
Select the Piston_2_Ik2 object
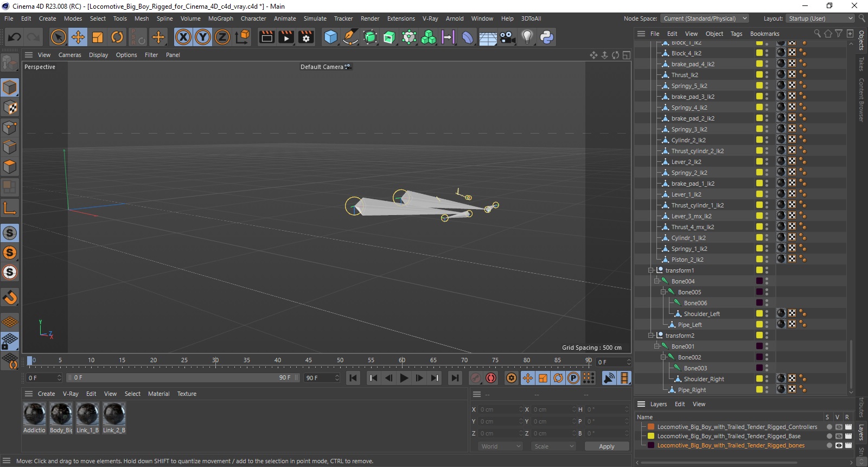pos(687,260)
